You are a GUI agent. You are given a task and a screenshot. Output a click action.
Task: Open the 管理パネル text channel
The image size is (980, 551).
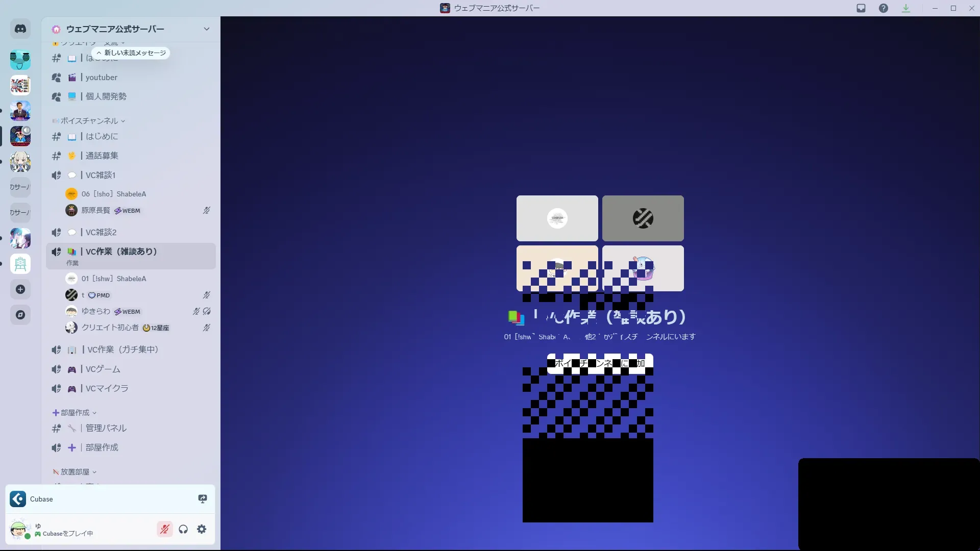tap(106, 428)
